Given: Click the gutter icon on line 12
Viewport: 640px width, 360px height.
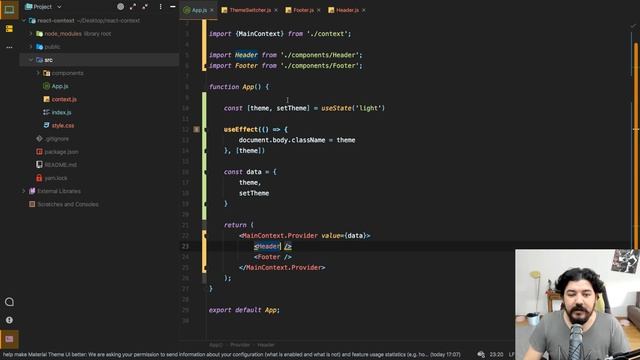Looking at the screenshot, I should [196, 129].
